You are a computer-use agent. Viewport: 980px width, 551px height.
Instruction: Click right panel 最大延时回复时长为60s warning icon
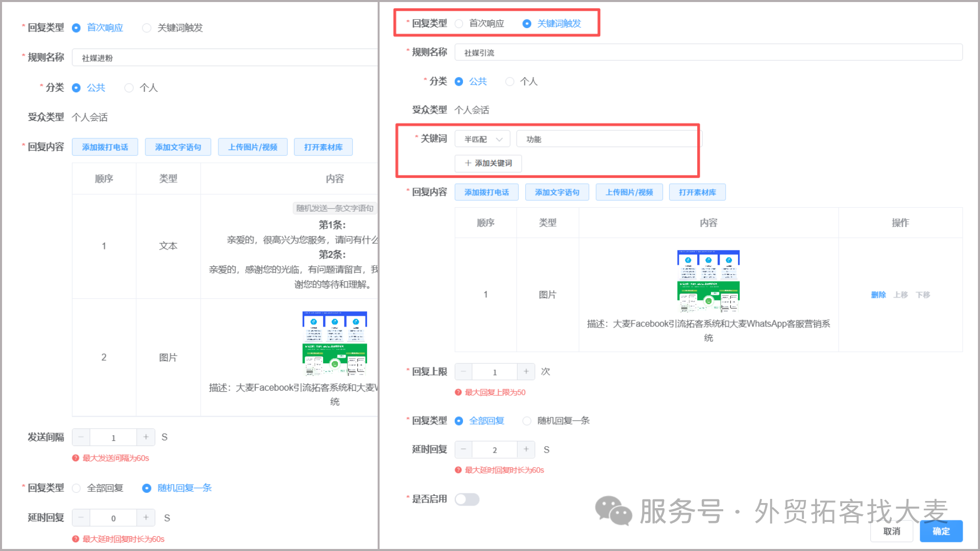pos(458,470)
